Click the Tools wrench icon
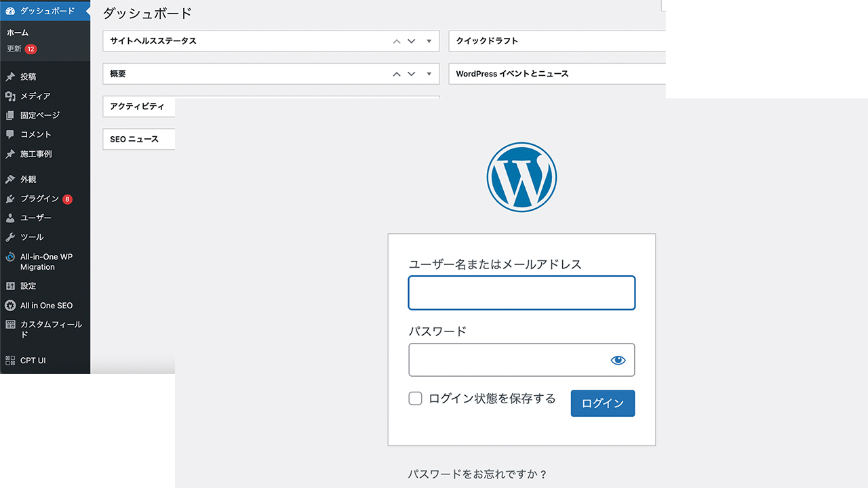868x488 pixels. [10, 237]
